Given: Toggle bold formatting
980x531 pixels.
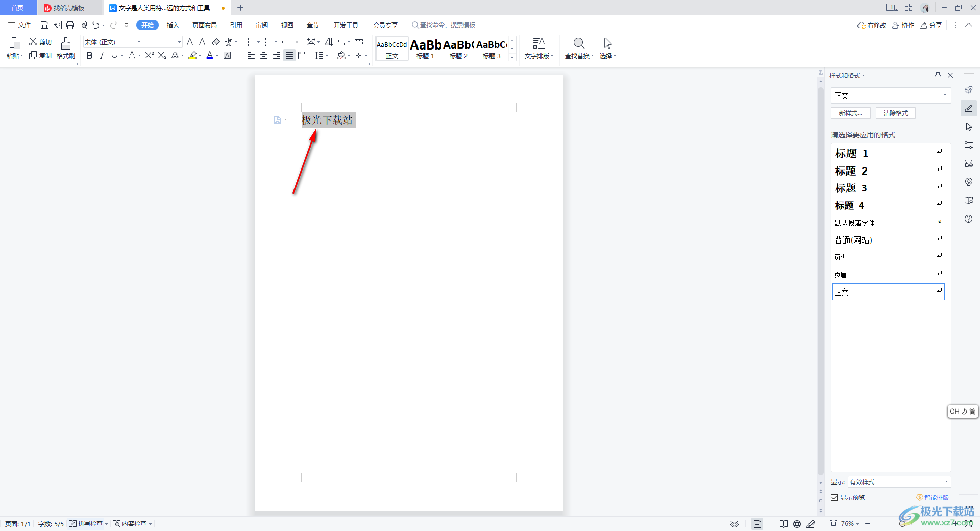Looking at the screenshot, I should pos(89,55).
